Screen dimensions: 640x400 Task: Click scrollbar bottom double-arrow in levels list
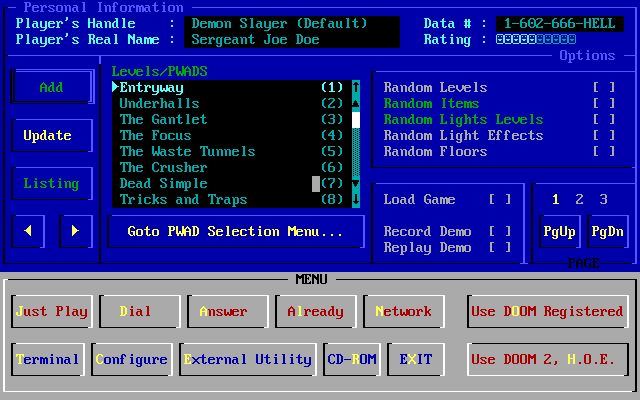(x=356, y=199)
